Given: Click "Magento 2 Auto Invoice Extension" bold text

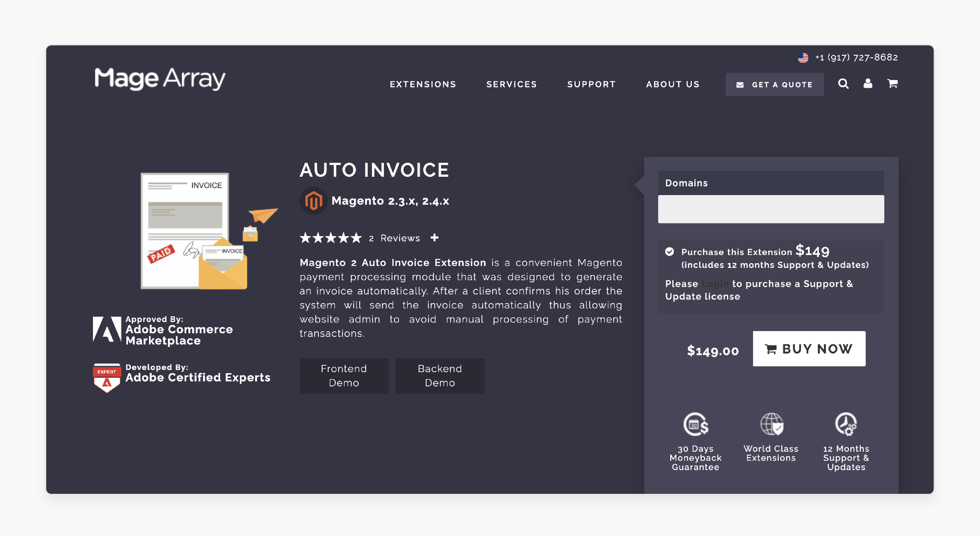Looking at the screenshot, I should pyautogui.click(x=393, y=263).
